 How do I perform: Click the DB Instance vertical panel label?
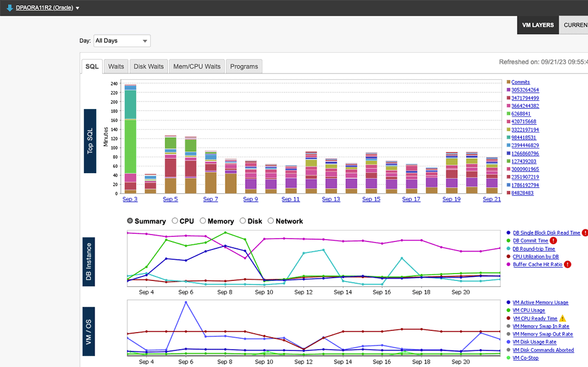point(89,261)
